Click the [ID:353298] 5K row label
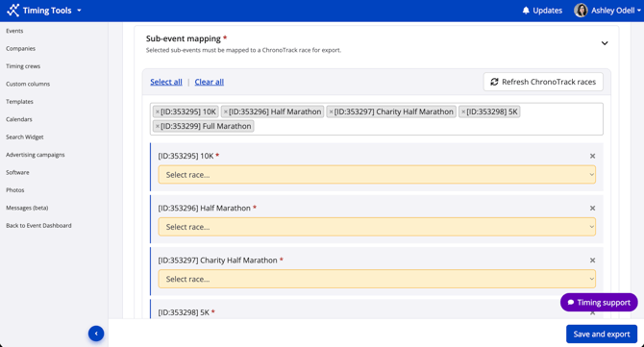 point(184,312)
